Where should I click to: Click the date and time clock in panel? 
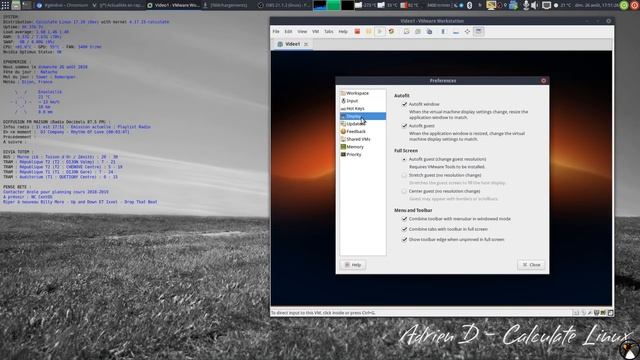[x=596, y=5]
